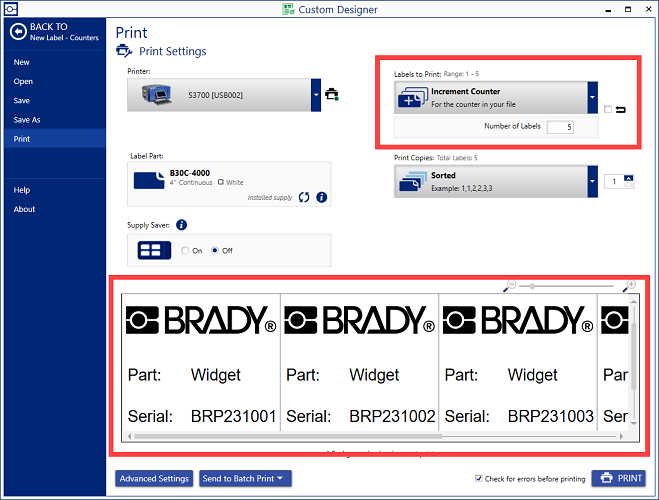Select Save in the sidebar
This screenshot has height=500, width=659.
[21, 101]
